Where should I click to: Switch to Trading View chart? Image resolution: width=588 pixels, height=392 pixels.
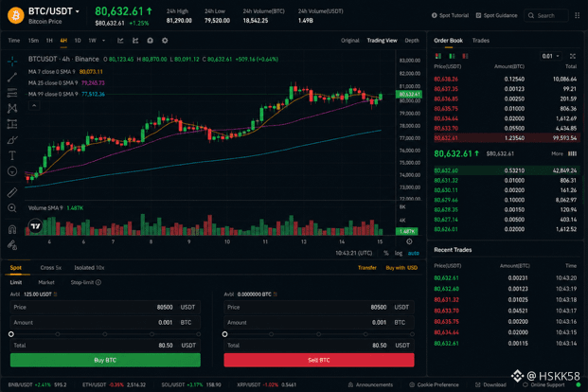click(x=382, y=41)
